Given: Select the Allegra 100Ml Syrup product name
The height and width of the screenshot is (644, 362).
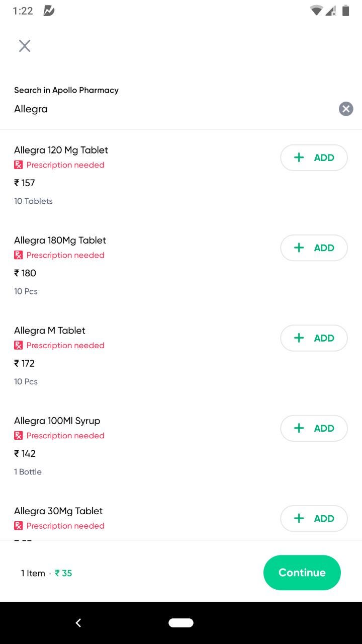Looking at the screenshot, I should (x=57, y=421).
